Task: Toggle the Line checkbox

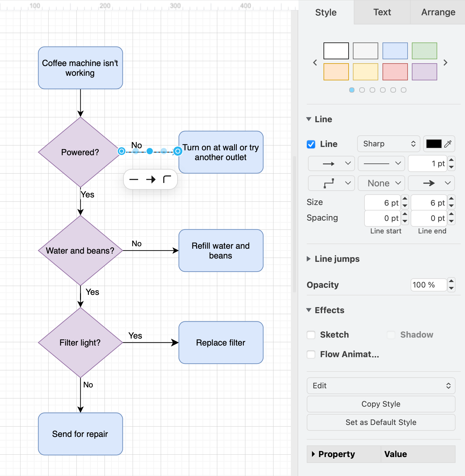Action: pos(311,144)
